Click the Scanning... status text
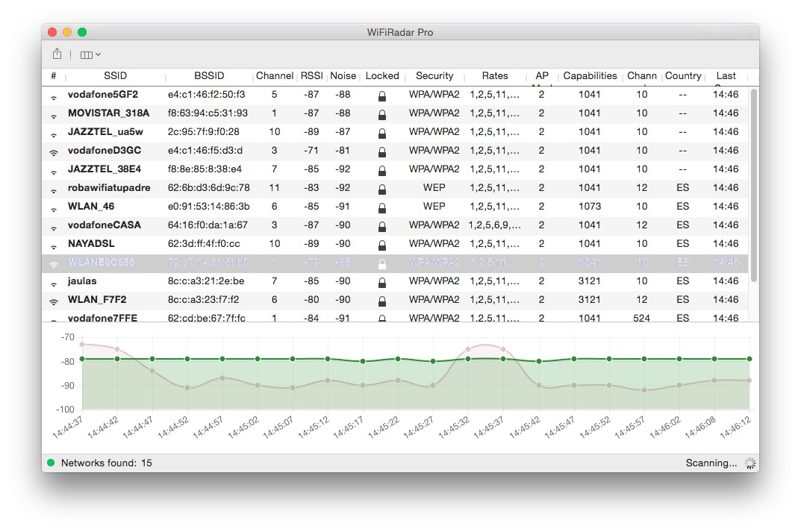 711,463
